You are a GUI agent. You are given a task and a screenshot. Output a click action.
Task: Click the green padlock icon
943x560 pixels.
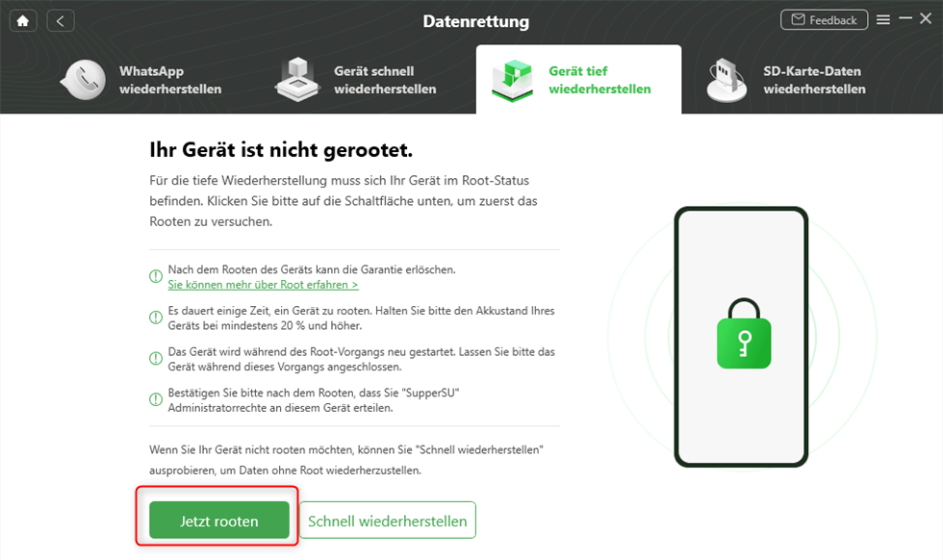pyautogui.click(x=744, y=333)
